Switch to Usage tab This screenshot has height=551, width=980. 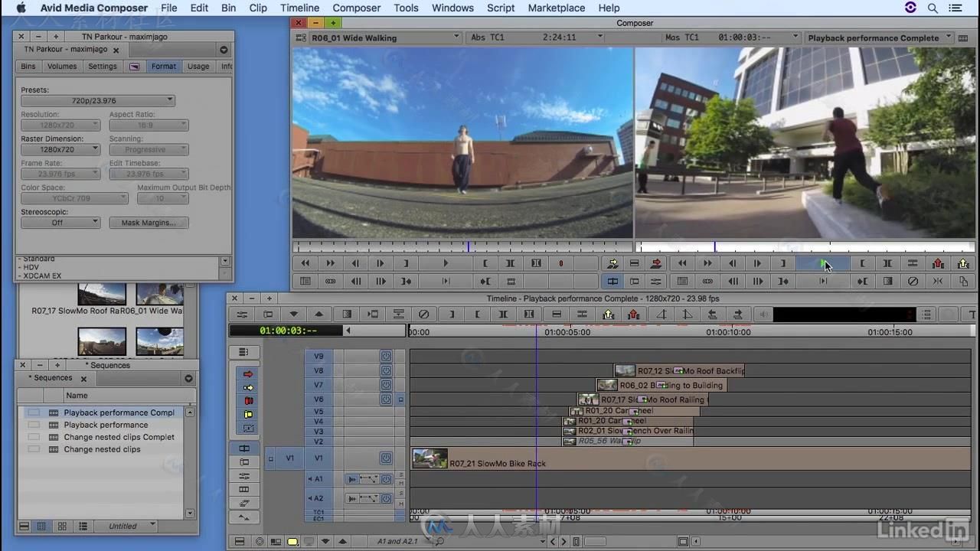(198, 67)
